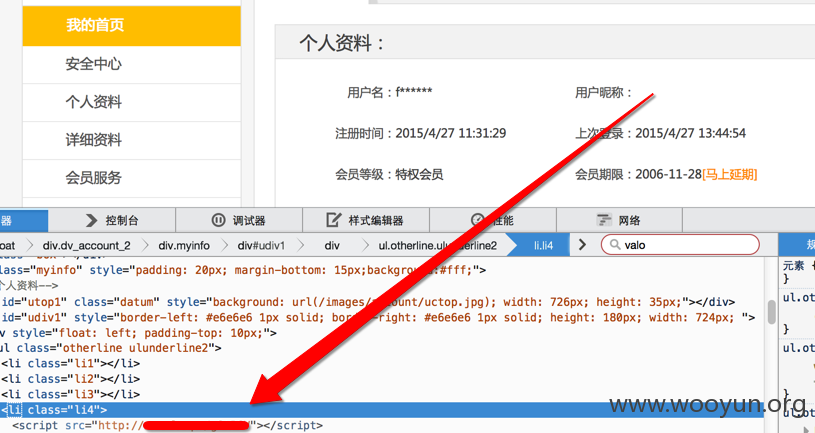Select the div id="udiv1" node
Viewport: 815px width, 433px height.
pyautogui.click(x=378, y=318)
